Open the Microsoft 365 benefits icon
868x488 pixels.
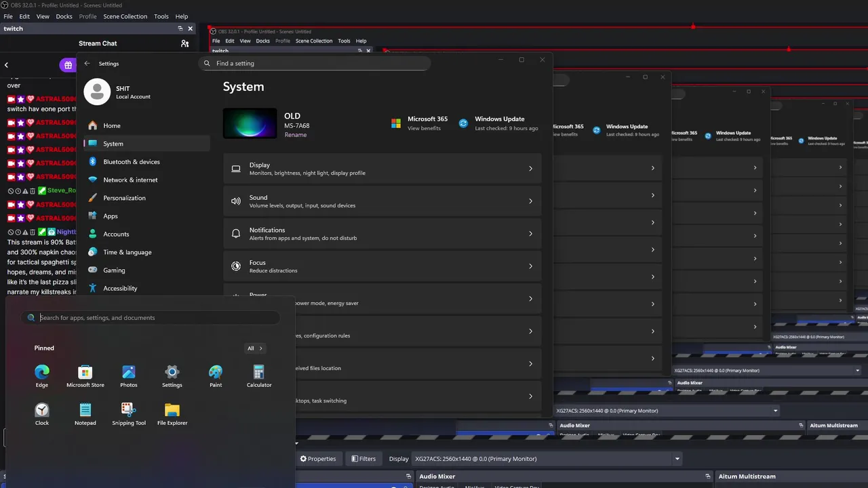pyautogui.click(x=396, y=123)
